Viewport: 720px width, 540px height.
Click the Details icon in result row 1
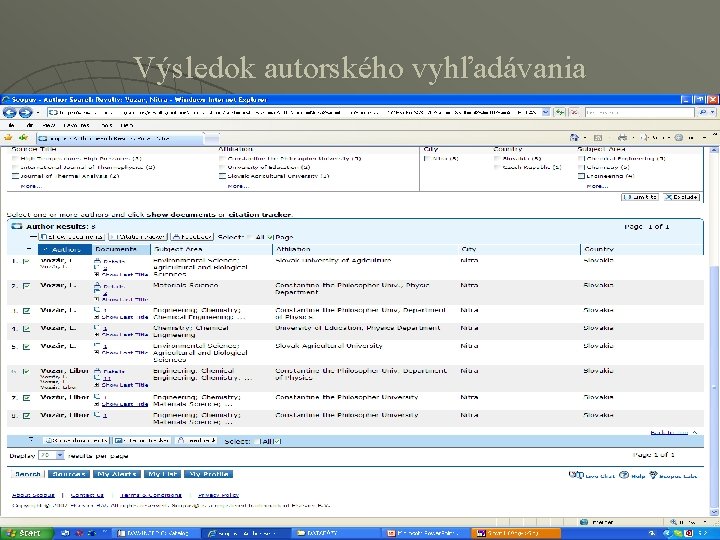point(97,260)
